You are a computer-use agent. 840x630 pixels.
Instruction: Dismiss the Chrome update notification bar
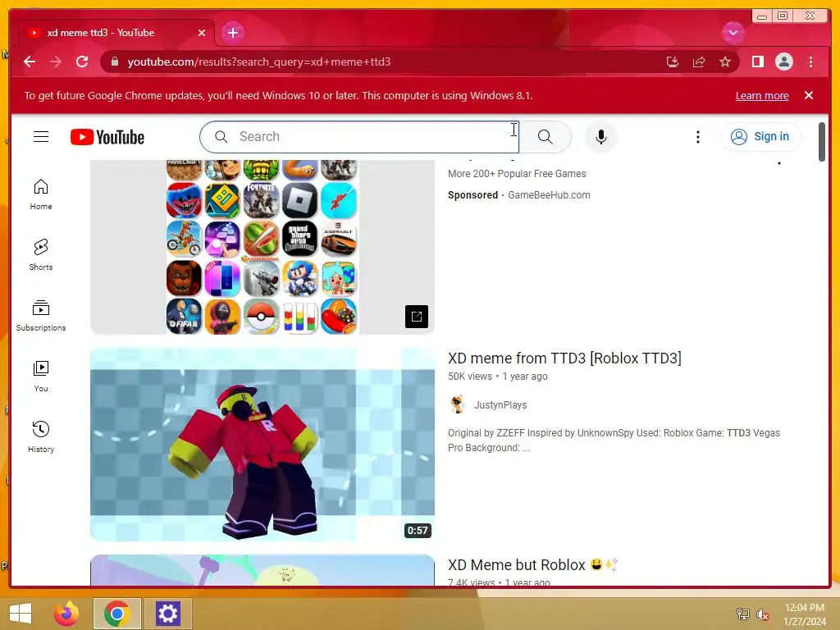coord(808,95)
